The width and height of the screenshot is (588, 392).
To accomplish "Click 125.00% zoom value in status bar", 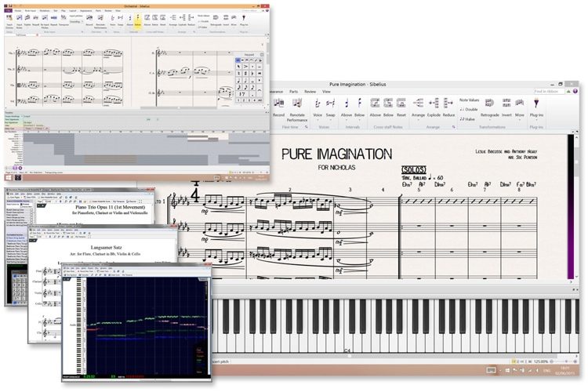I will 541,361.
